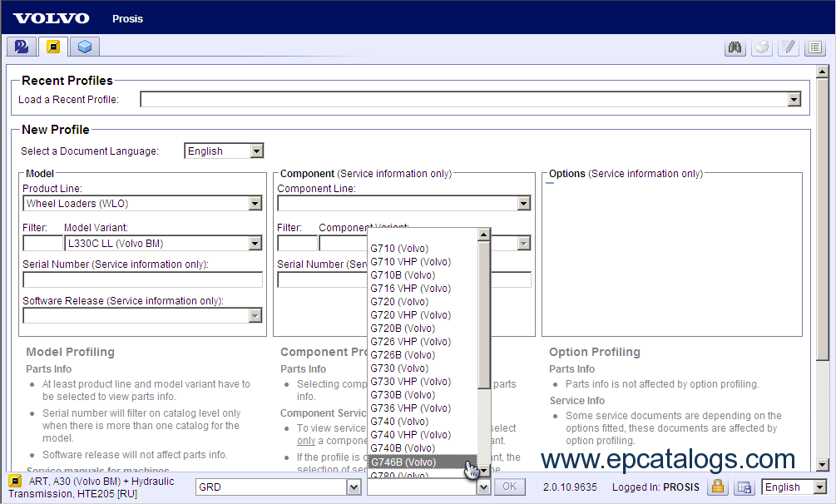Image resolution: width=836 pixels, height=504 pixels.
Task: Click the model Serial Number input field
Action: [x=142, y=279]
